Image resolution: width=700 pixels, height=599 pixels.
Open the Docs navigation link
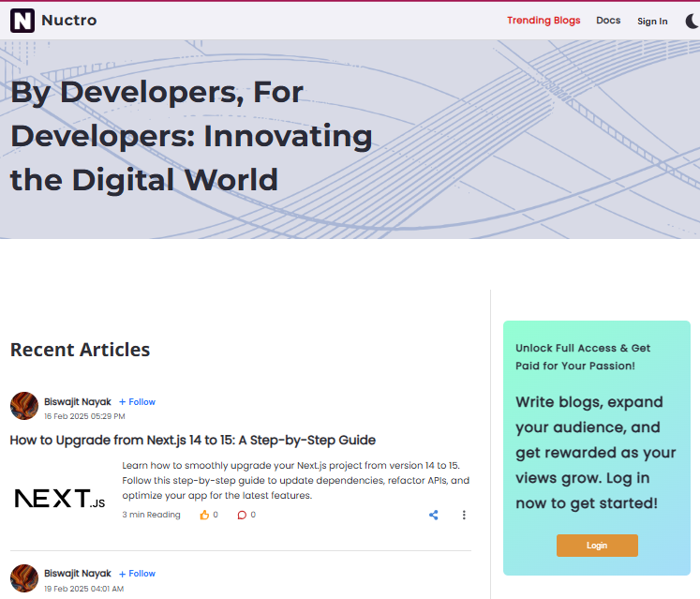tap(608, 21)
